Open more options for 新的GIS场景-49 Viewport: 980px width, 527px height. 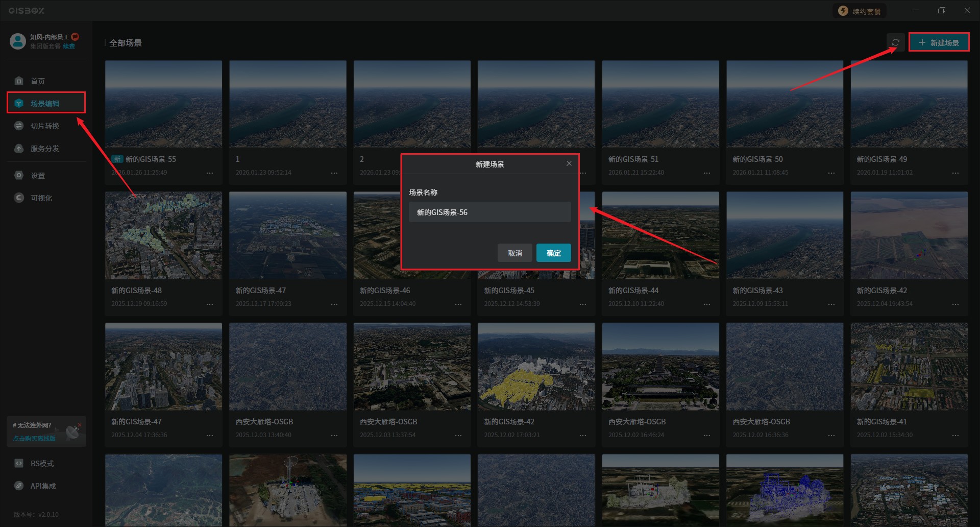click(955, 173)
